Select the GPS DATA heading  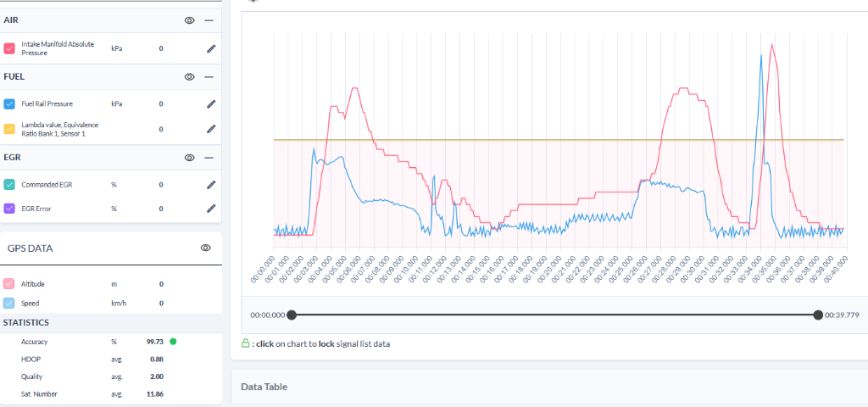click(x=31, y=248)
